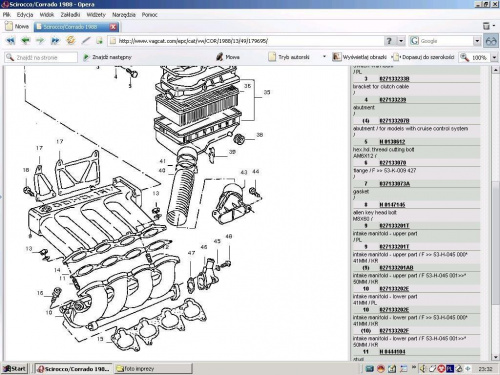Toggle Tryb autorski author mode
Image resolution: width=500 pixels, height=375 pixels.
point(289,57)
